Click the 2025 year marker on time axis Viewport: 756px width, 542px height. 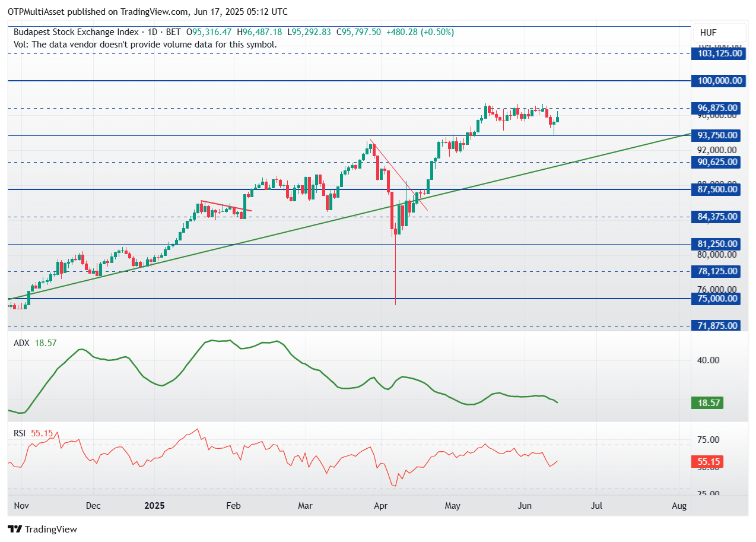(x=154, y=506)
